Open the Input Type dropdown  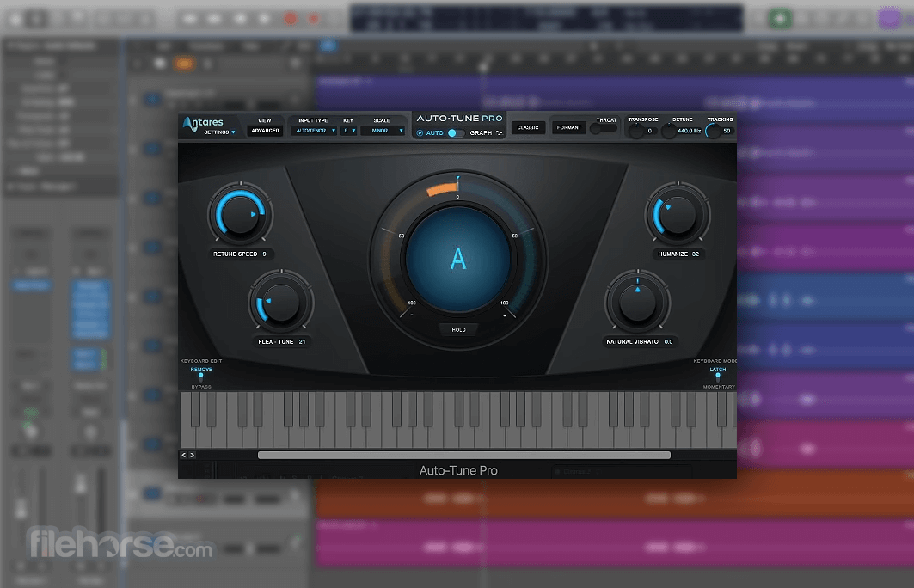coord(316,131)
